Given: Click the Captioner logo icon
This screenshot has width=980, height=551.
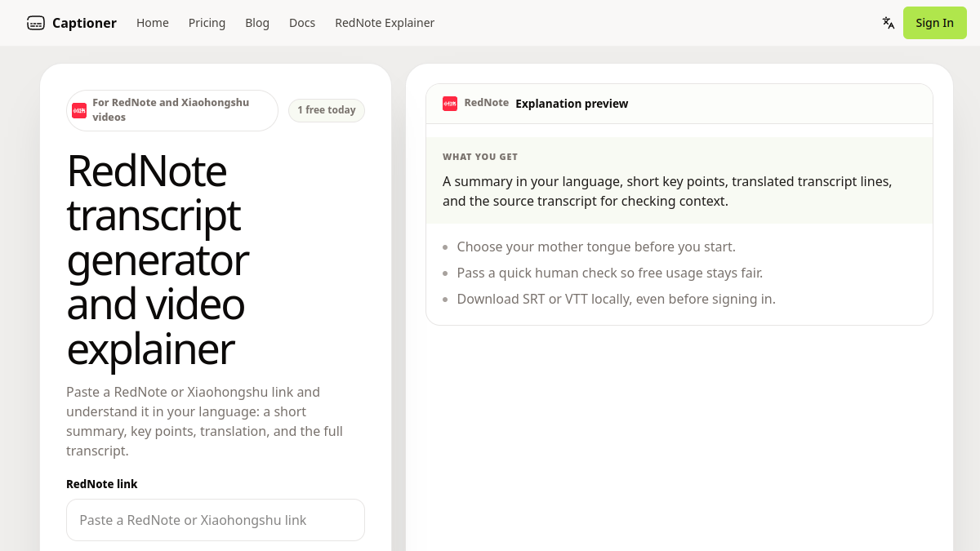Looking at the screenshot, I should coord(36,23).
